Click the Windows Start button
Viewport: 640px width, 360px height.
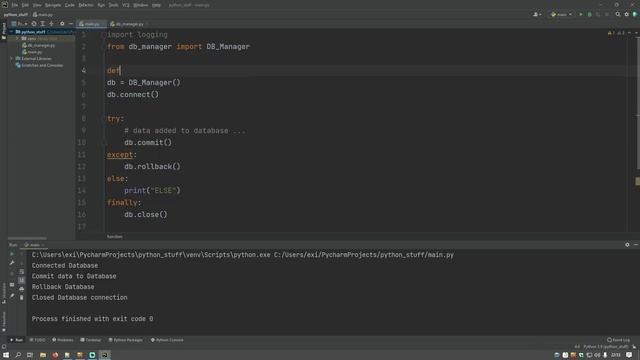[x=6, y=355]
